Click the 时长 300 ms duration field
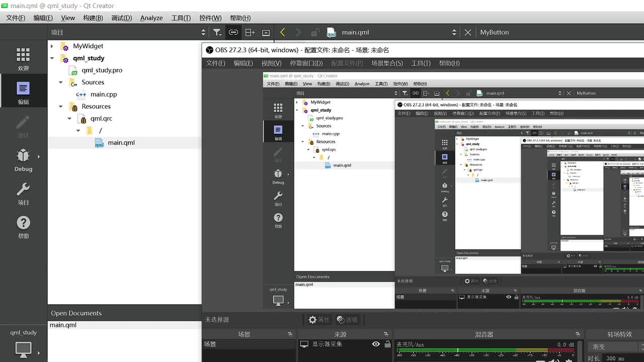The image size is (644, 362). click(622, 358)
